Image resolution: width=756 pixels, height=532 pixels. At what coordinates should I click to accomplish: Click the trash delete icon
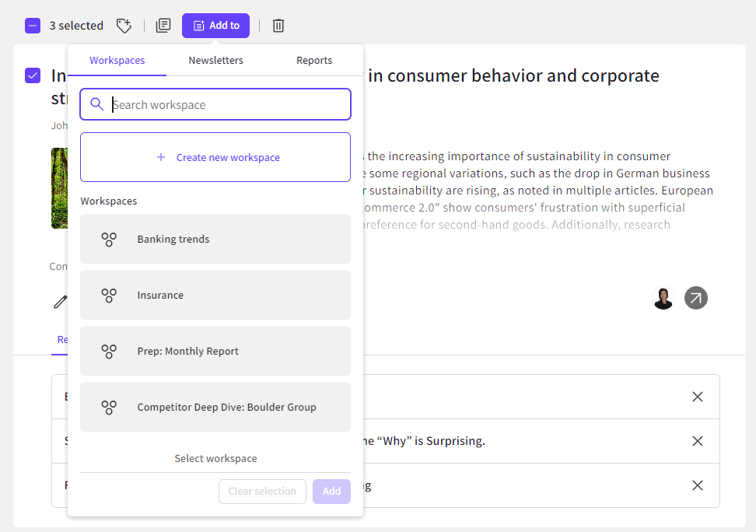coord(278,26)
